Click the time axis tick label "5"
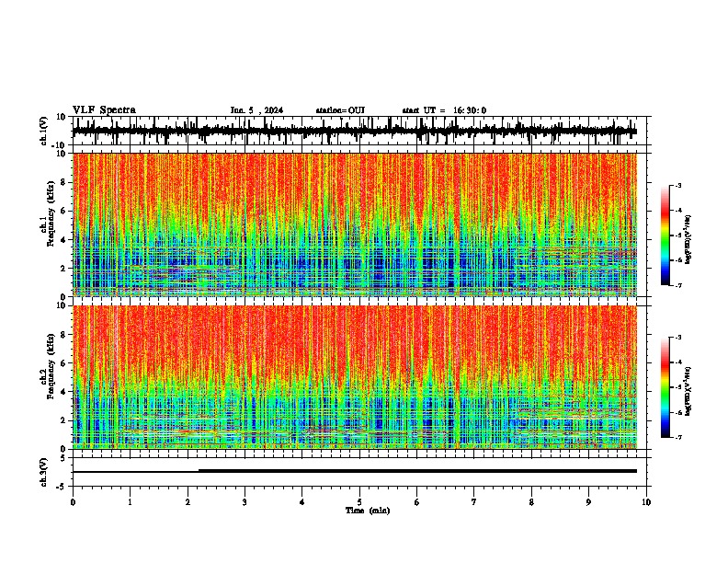This screenshot has width=728, height=563. click(x=359, y=502)
